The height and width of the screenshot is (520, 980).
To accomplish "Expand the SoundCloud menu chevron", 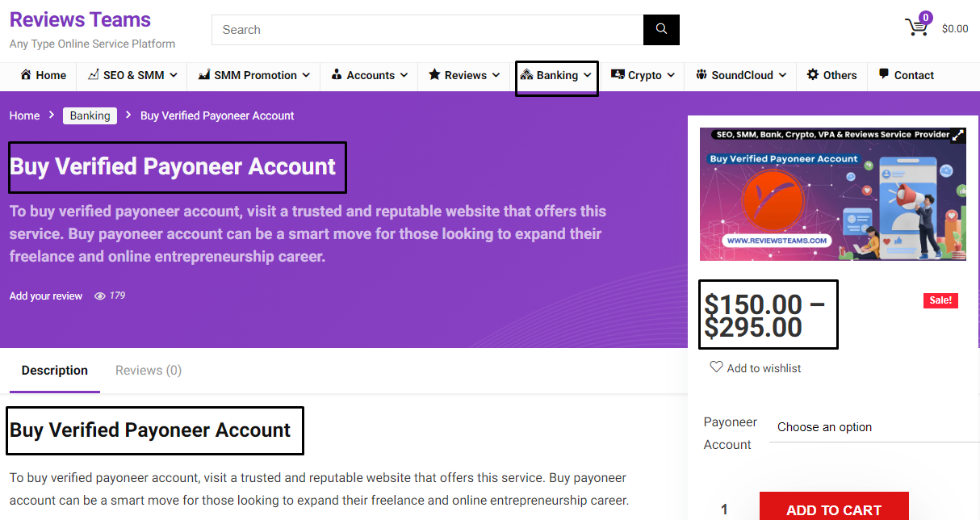I will tap(782, 75).
